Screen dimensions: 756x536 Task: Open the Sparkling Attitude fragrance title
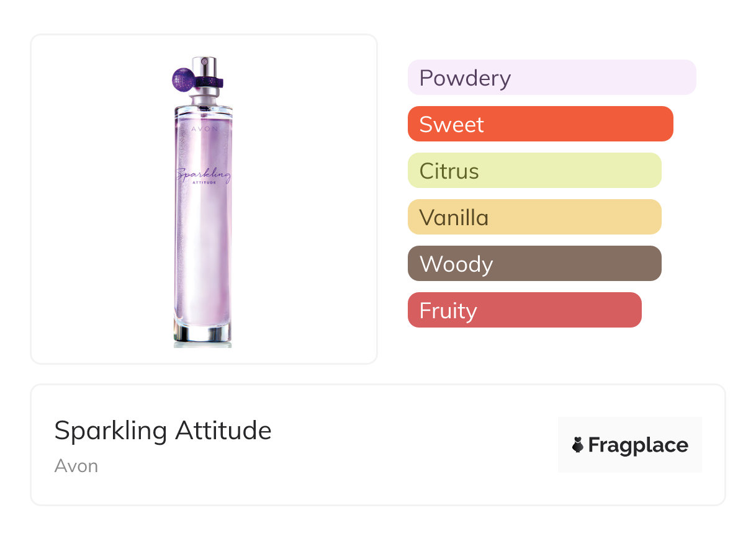click(x=163, y=431)
